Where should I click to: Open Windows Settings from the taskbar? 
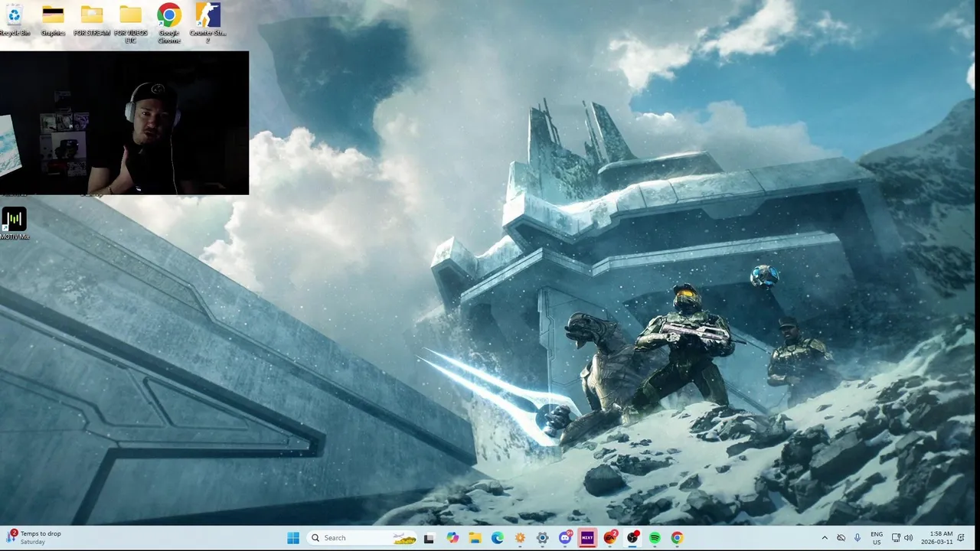click(542, 538)
